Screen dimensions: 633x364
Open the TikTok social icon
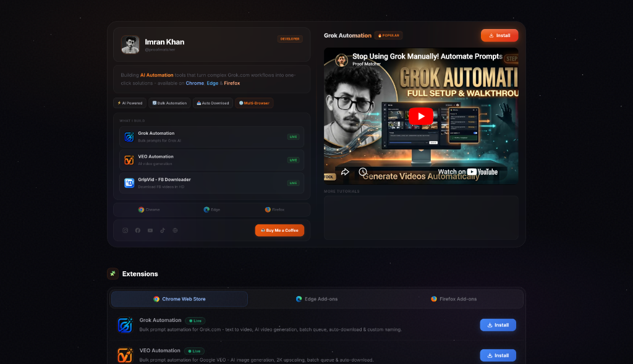click(x=163, y=231)
